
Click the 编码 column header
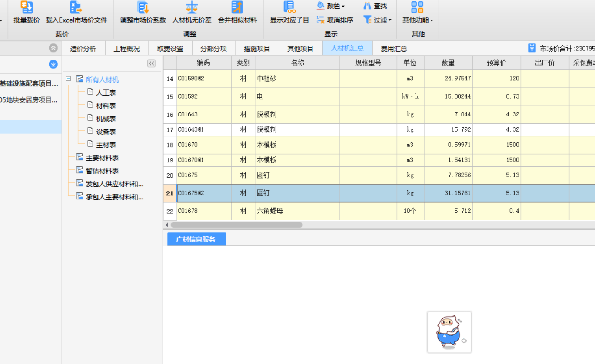204,63
